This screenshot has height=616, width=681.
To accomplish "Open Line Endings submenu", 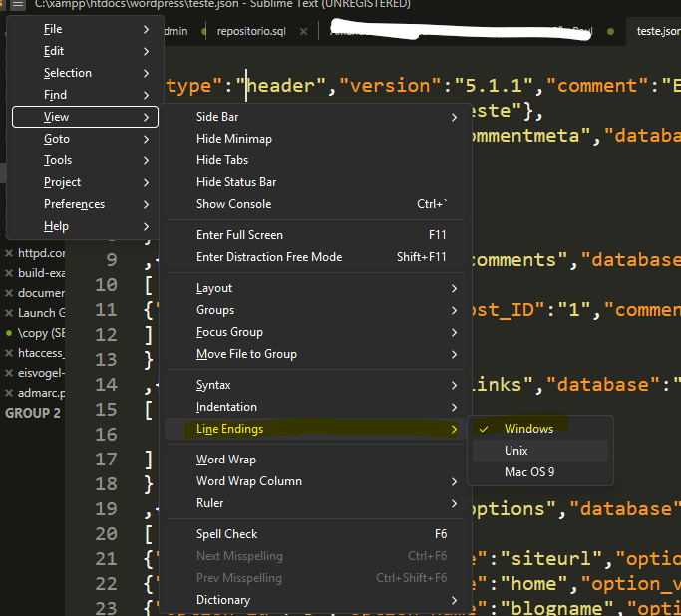I will pos(315,429).
